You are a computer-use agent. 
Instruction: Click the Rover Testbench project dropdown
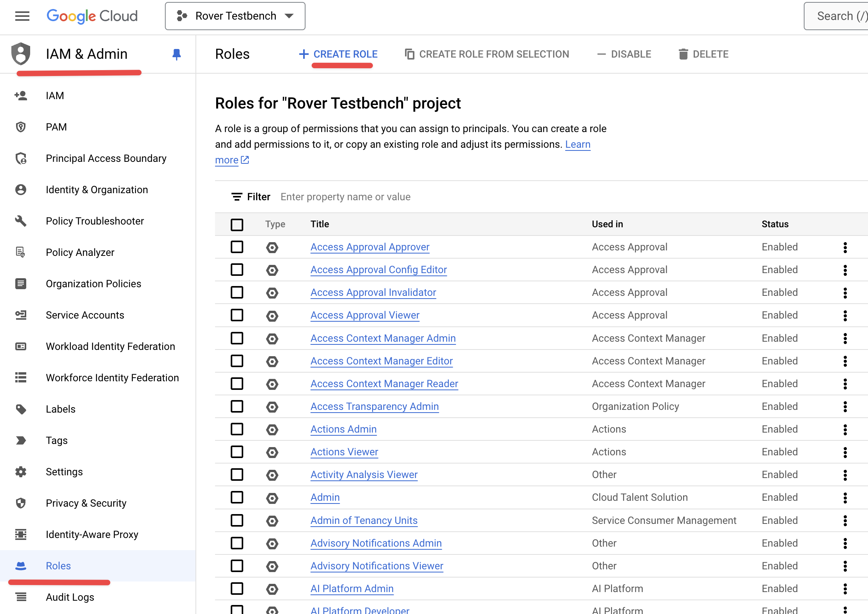point(235,16)
